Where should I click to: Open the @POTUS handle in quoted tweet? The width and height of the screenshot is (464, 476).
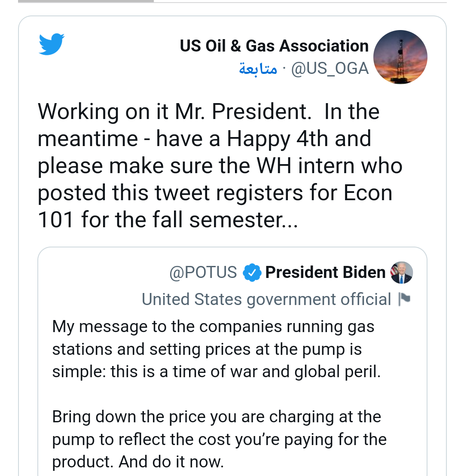click(x=203, y=272)
